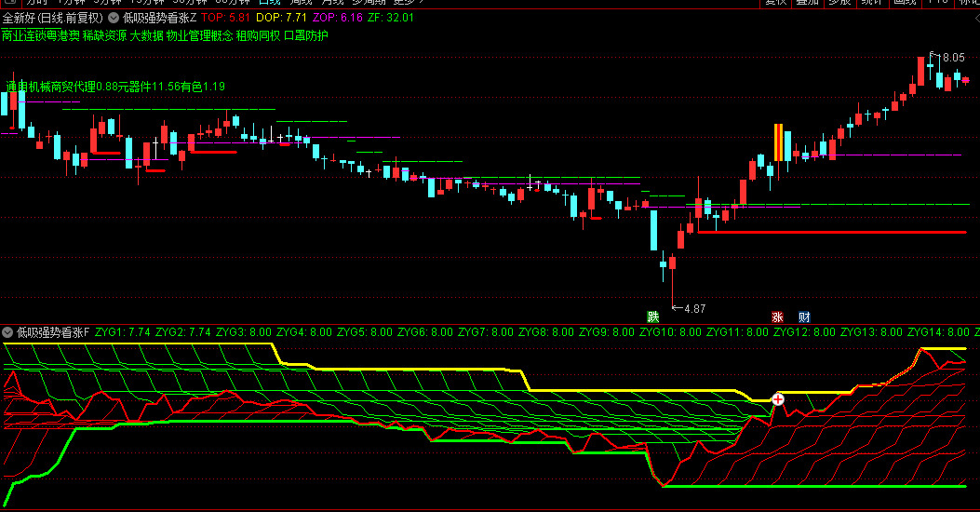This screenshot has width=980, height=512.
Task: Click the green 跌 marker icon
Action: point(653,317)
